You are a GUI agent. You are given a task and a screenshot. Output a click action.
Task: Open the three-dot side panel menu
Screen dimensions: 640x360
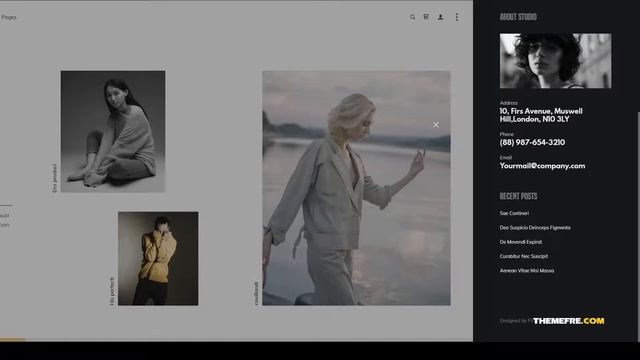[457, 17]
